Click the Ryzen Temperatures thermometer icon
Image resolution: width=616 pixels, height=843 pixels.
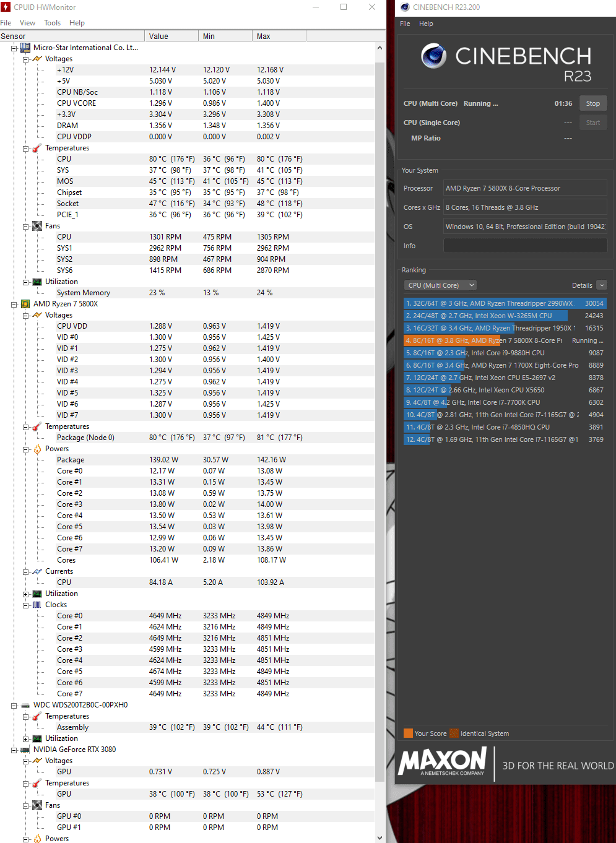(x=37, y=426)
